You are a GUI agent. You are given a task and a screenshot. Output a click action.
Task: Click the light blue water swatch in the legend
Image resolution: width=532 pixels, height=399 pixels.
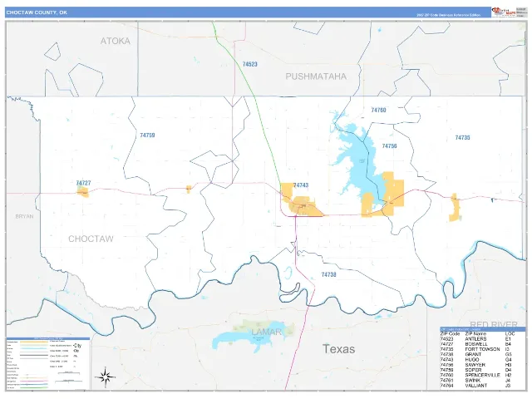pyautogui.click(x=34, y=348)
